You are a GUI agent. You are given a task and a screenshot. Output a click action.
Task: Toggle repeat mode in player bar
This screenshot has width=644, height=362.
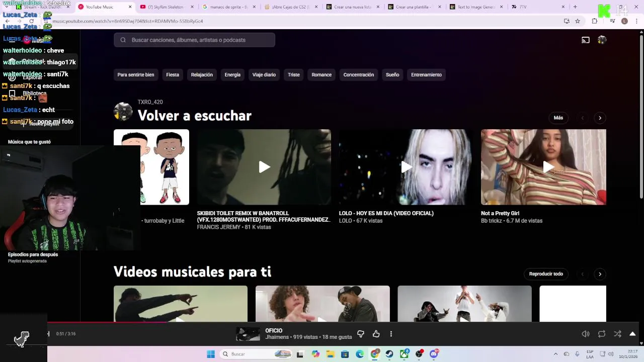tap(602, 334)
